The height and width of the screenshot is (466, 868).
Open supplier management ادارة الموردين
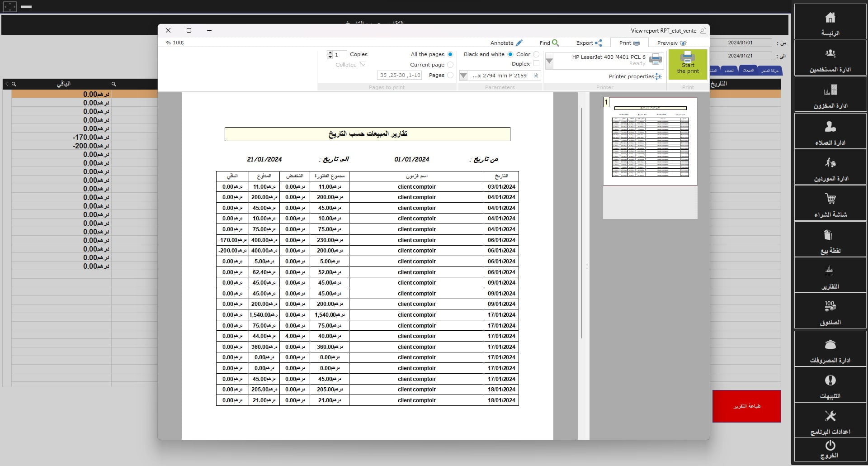(x=830, y=167)
